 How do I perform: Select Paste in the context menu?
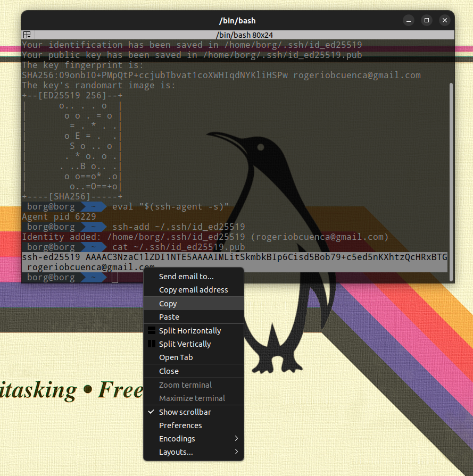[x=169, y=317]
